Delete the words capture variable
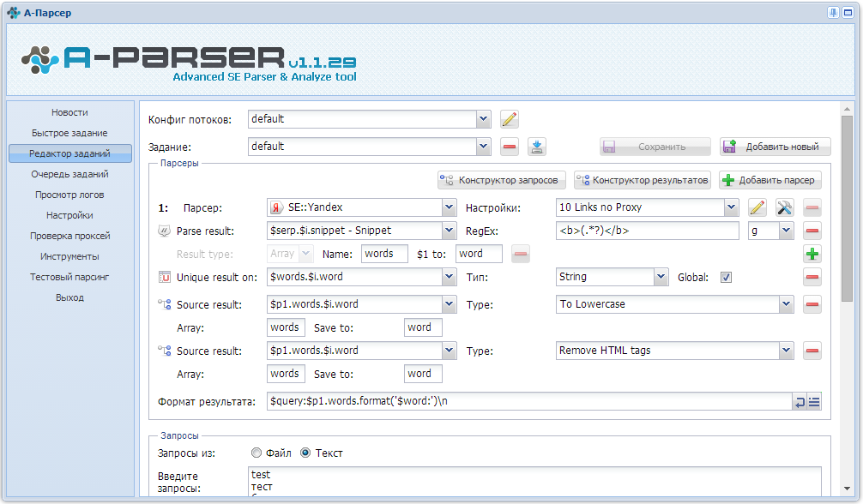The width and height of the screenshot is (863, 504). pyautogui.click(x=520, y=254)
